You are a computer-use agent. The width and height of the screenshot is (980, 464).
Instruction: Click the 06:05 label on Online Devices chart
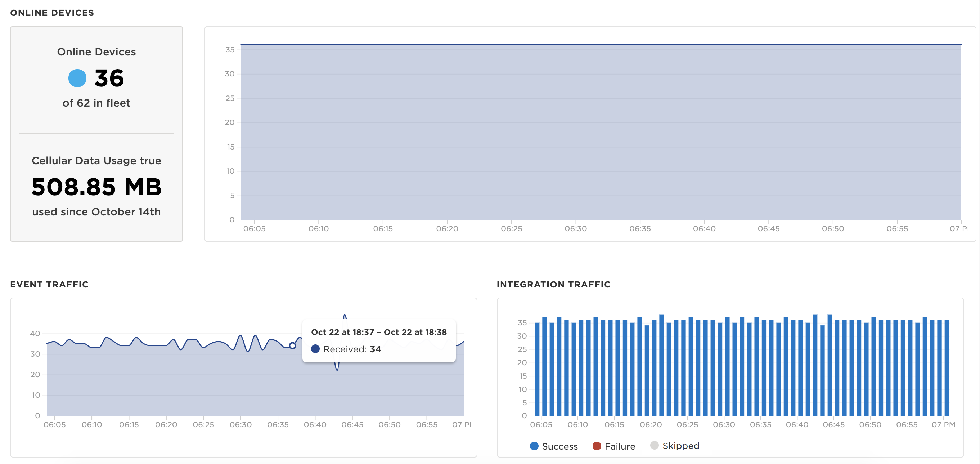pos(255,229)
